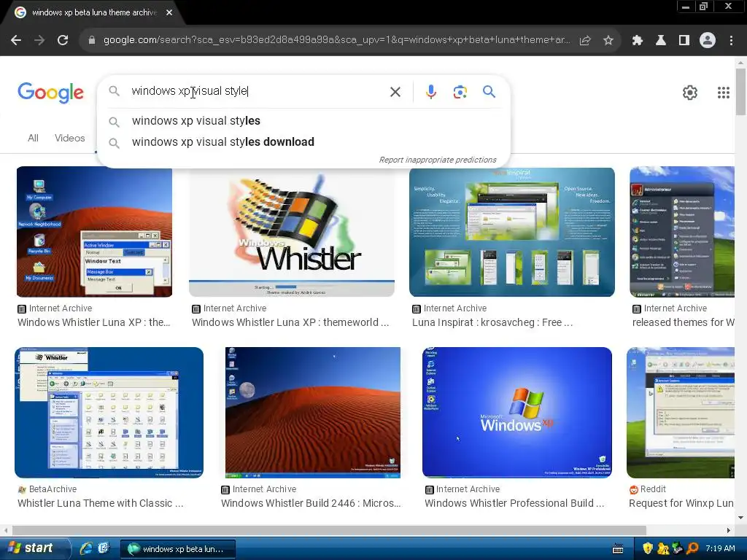This screenshot has height=560, width=747.
Task: Click the horizontal scrollbar right arrow
Action: pyautogui.click(x=729, y=530)
